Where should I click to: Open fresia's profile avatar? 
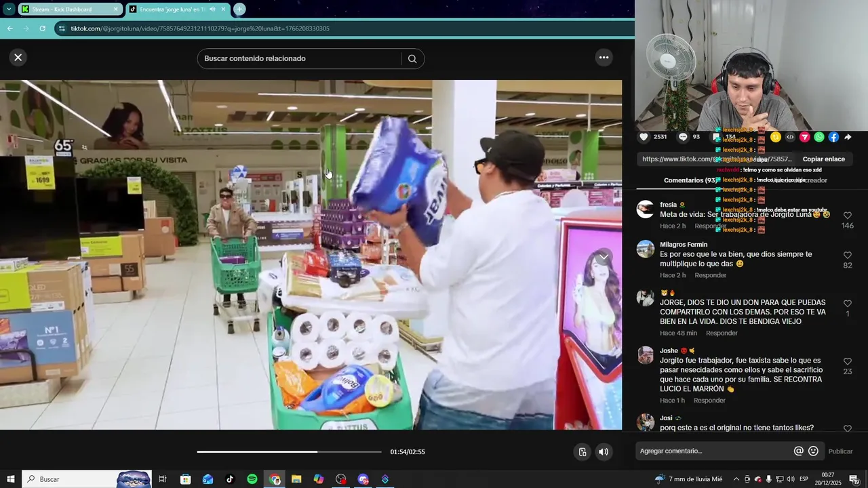coord(646,209)
